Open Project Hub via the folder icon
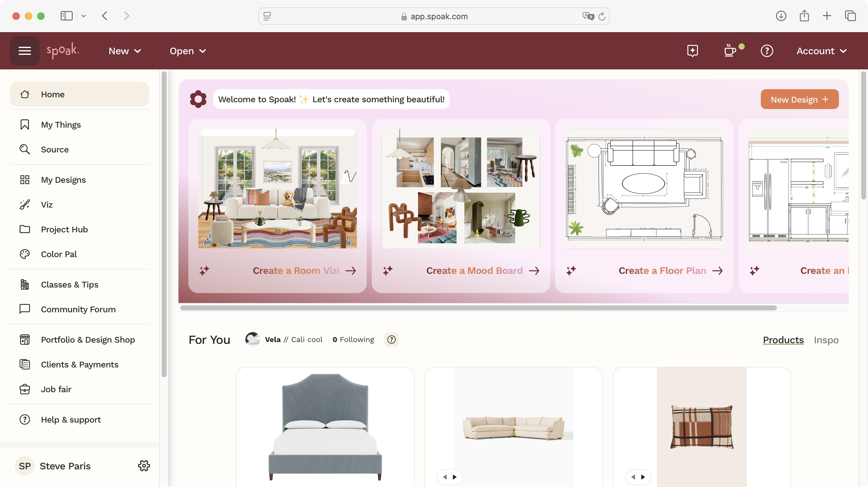The width and height of the screenshot is (868, 487). pyautogui.click(x=24, y=229)
